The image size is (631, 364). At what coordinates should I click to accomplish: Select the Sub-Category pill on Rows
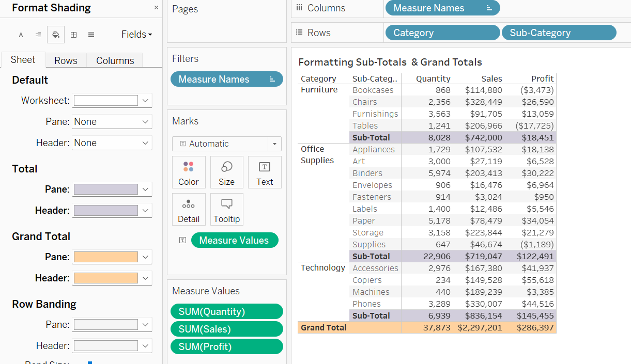coord(559,33)
